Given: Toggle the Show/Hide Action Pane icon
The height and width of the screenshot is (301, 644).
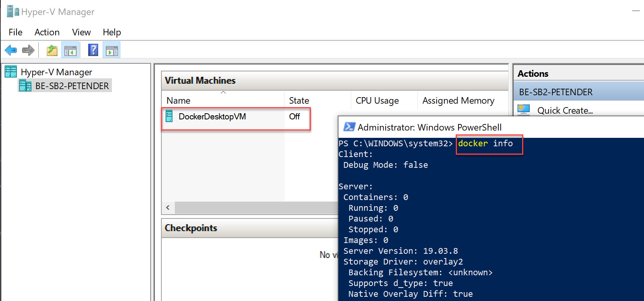Looking at the screenshot, I should click(112, 50).
